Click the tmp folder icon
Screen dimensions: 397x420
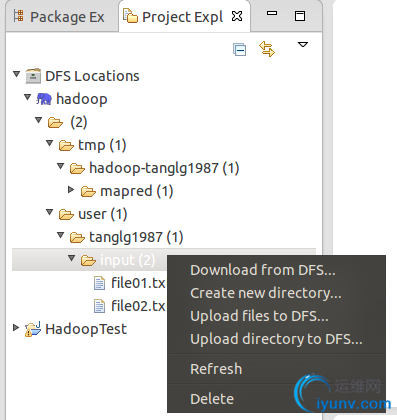point(66,145)
